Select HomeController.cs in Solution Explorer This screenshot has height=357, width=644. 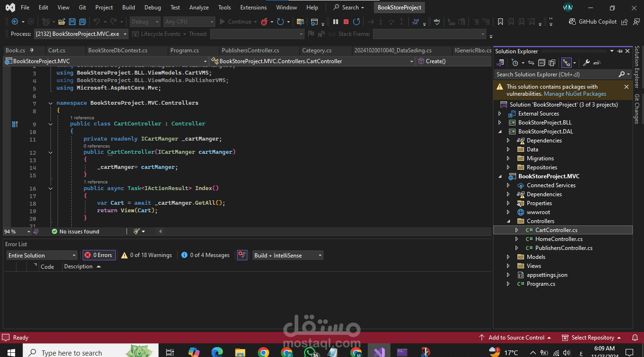coord(559,239)
